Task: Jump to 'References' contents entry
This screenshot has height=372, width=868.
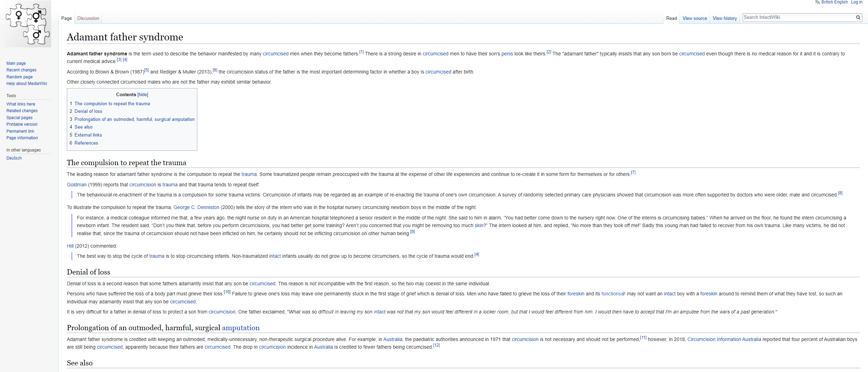Action: tap(86, 143)
